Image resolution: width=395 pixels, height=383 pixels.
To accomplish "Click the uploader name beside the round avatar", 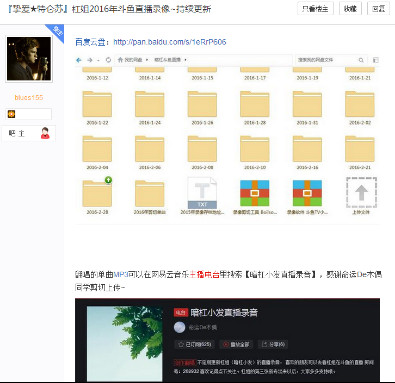I will click(203, 327).
